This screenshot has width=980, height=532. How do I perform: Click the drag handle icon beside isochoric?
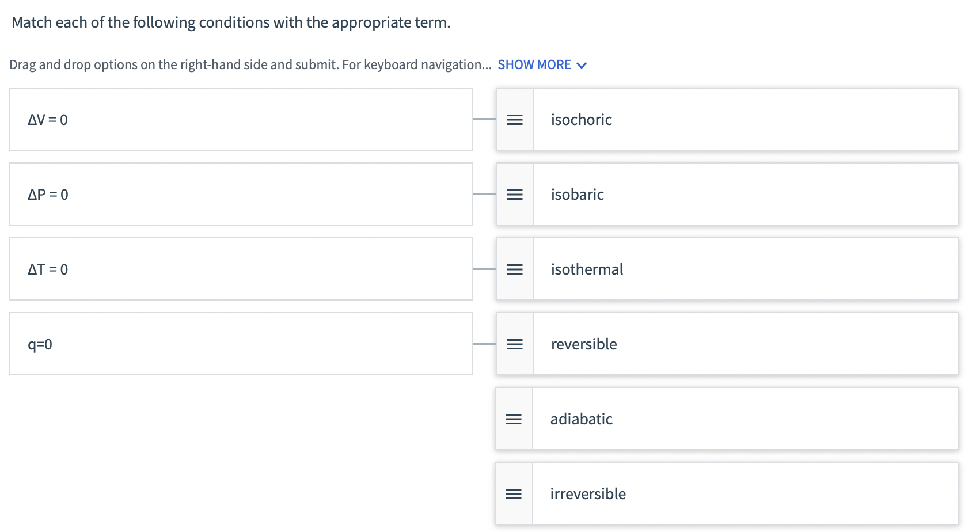[515, 120]
